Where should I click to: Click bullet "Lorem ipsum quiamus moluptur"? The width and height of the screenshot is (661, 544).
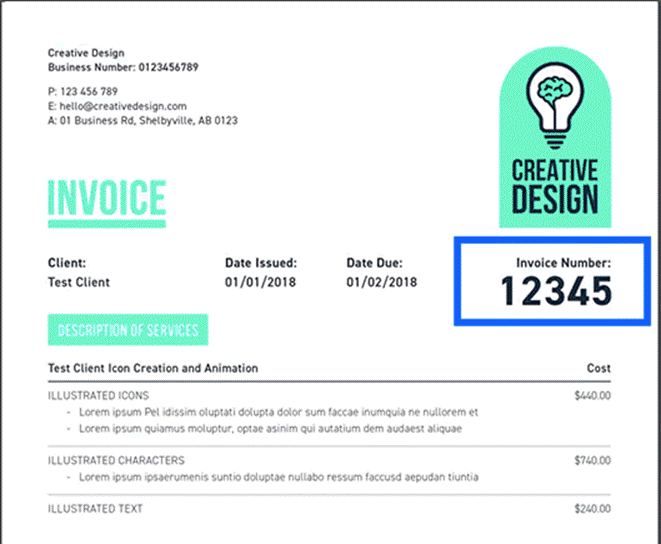click(270, 429)
